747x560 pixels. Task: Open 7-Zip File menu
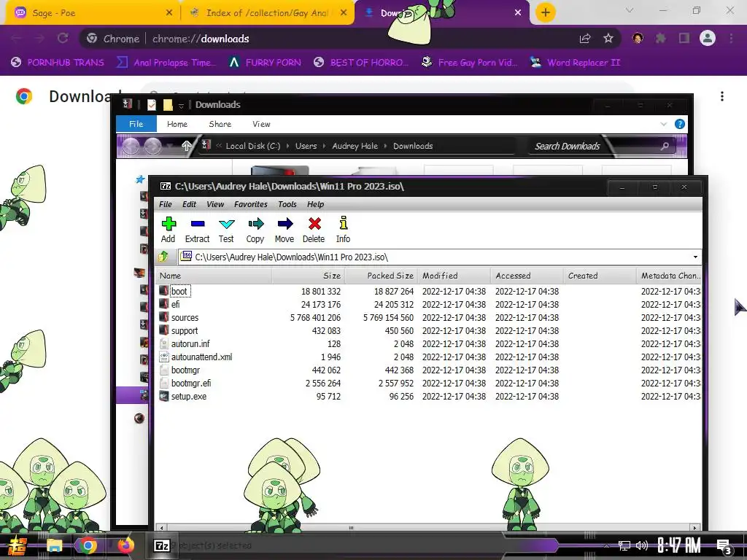click(166, 204)
